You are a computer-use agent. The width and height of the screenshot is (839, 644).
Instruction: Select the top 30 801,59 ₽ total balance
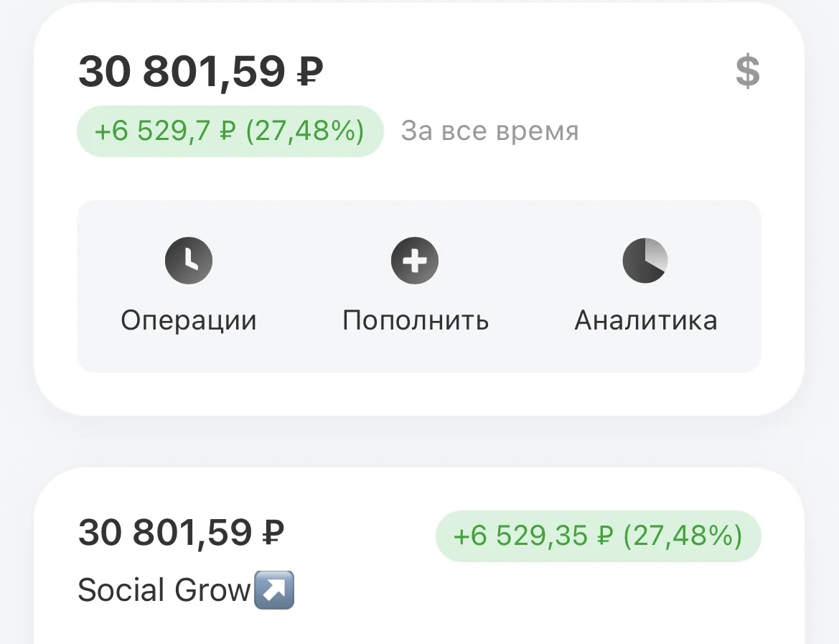201,71
